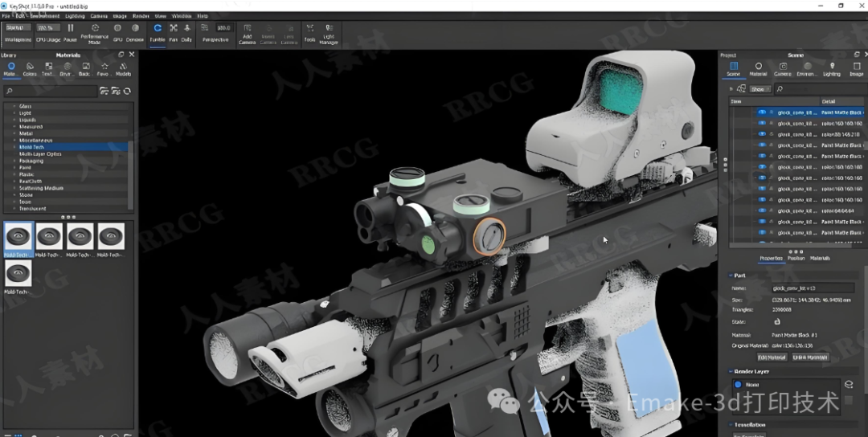Switch to the Environments library tab

(x=67, y=69)
